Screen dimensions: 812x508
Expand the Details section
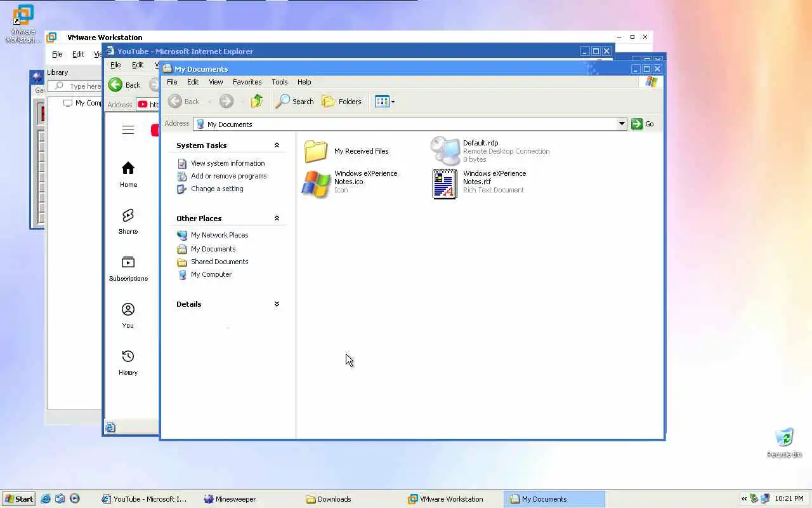(x=277, y=304)
